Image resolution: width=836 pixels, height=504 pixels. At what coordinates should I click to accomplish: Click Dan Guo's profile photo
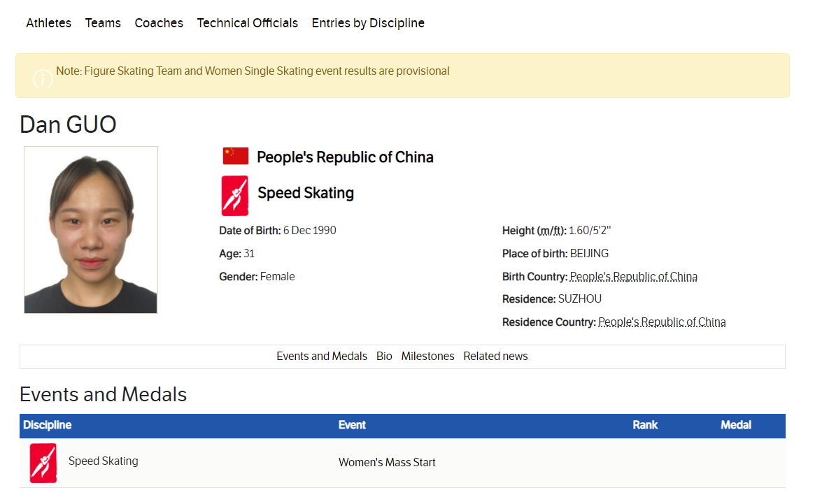(x=91, y=229)
